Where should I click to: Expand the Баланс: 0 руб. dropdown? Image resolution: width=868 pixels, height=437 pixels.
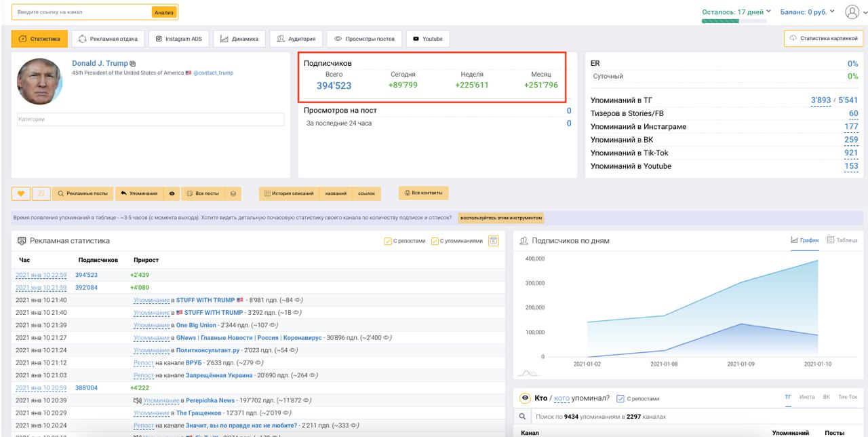(809, 12)
